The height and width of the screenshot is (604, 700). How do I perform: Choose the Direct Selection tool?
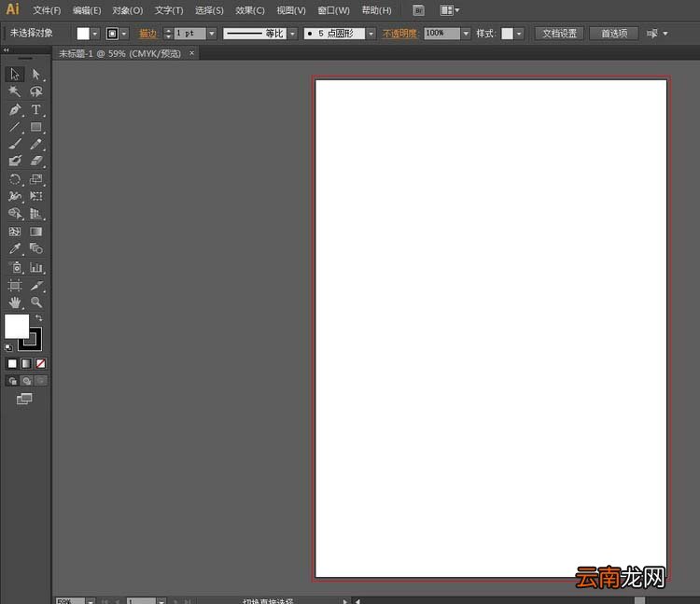click(35, 74)
